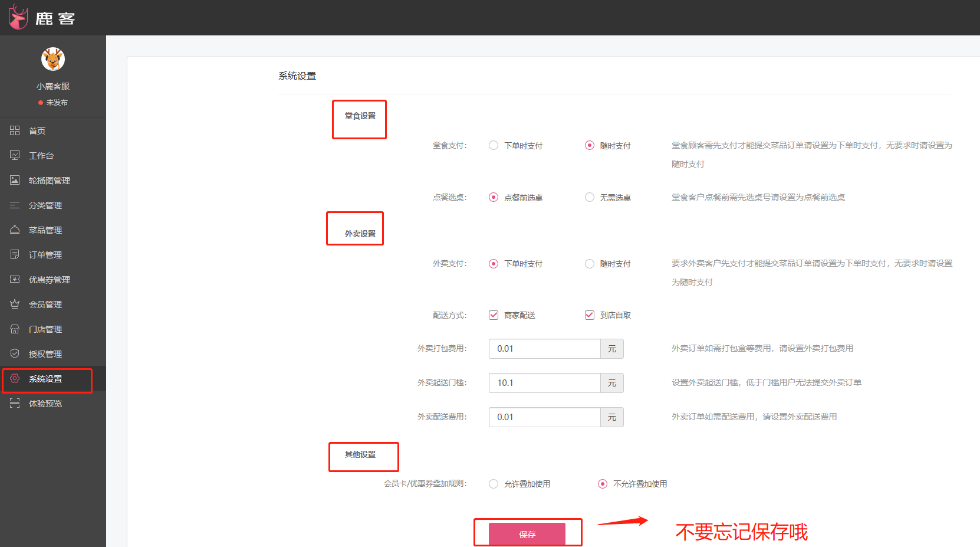Click the 分类管理 list icon
Screen dimensions: 980x547
pos(15,205)
